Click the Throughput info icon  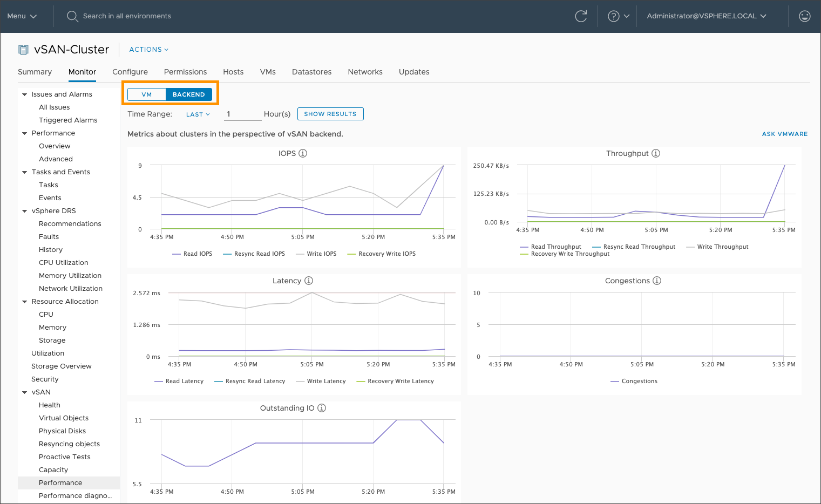click(x=655, y=153)
